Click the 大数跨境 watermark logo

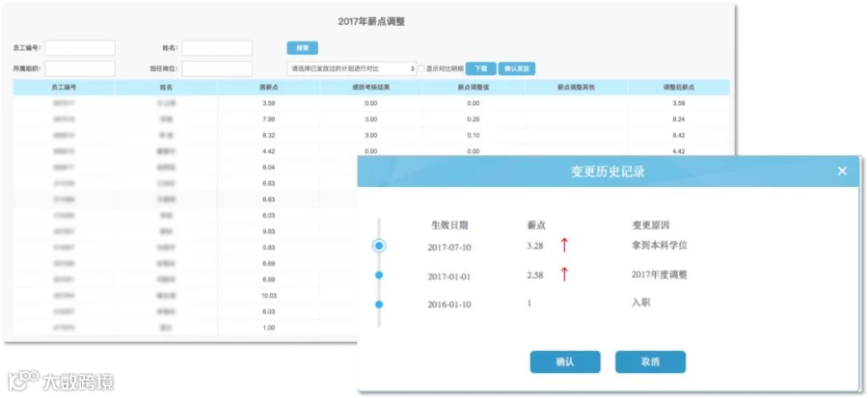click(x=61, y=382)
